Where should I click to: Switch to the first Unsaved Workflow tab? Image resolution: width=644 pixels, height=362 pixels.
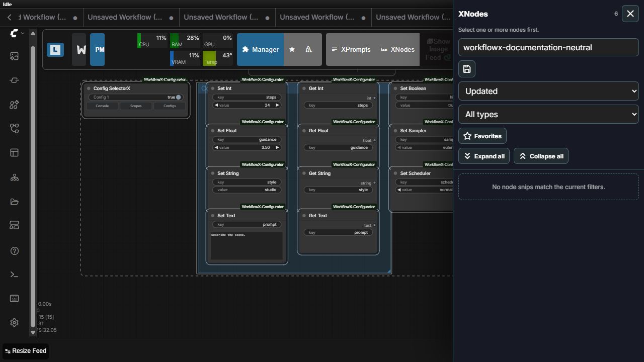[131, 17]
